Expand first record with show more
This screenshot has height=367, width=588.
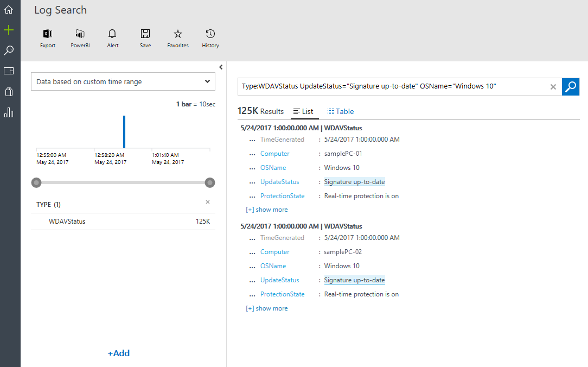tap(271, 210)
